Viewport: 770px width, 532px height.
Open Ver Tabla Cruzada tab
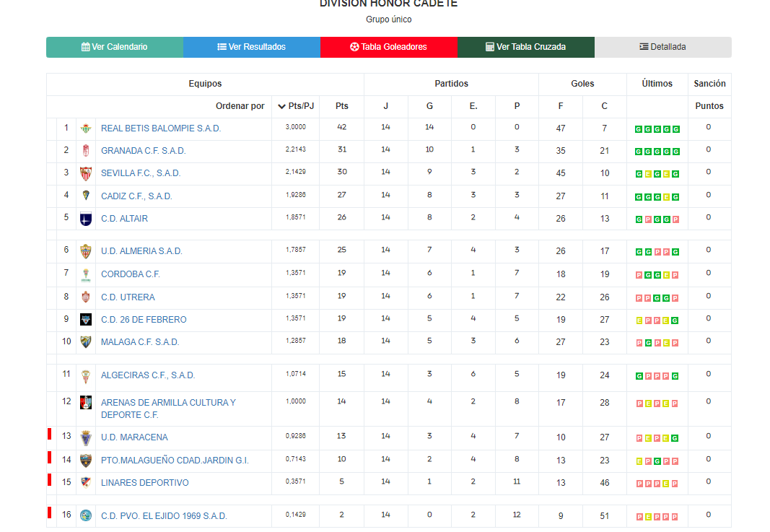525,47
